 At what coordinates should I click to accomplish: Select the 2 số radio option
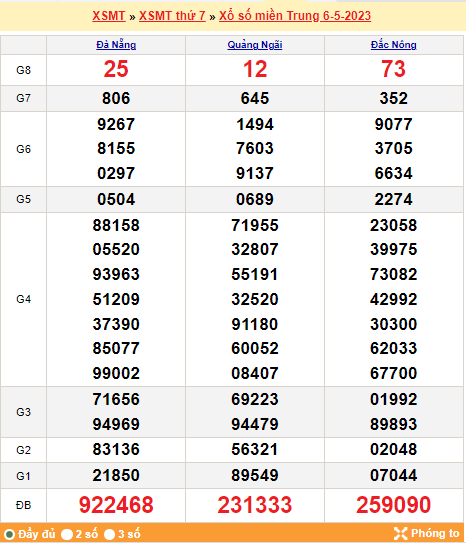tap(67, 534)
